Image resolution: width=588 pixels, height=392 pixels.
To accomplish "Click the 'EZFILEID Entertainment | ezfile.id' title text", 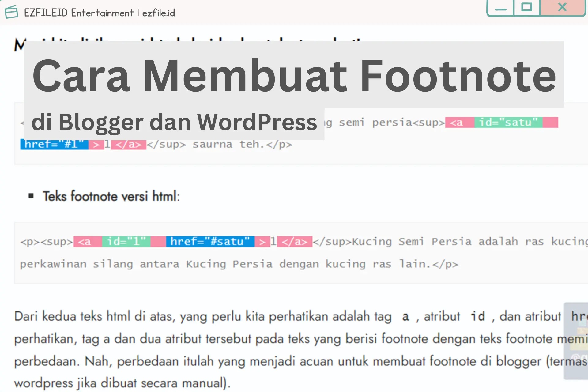I will (x=100, y=13).
